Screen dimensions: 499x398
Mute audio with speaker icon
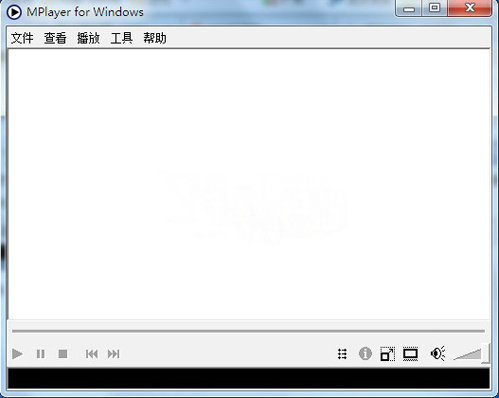[438, 353]
